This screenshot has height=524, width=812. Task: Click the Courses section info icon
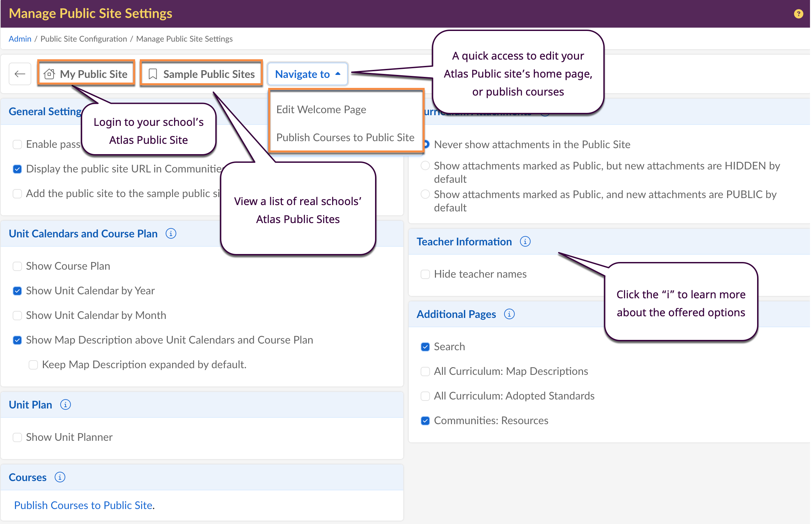60,477
